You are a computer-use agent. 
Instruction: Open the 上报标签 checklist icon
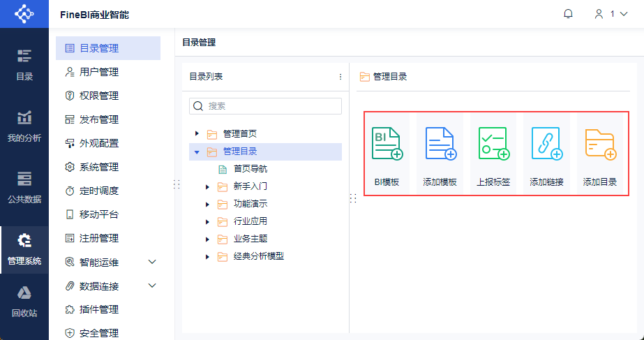(x=493, y=145)
